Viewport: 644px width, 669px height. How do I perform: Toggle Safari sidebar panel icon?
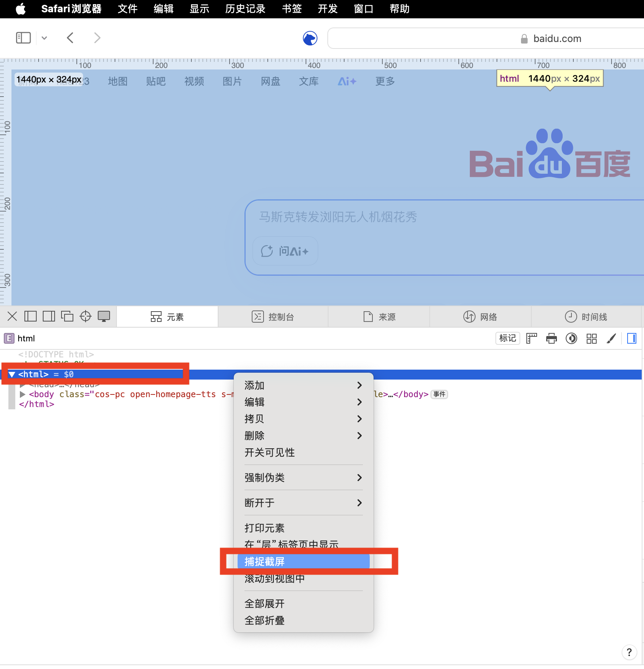[x=23, y=38]
